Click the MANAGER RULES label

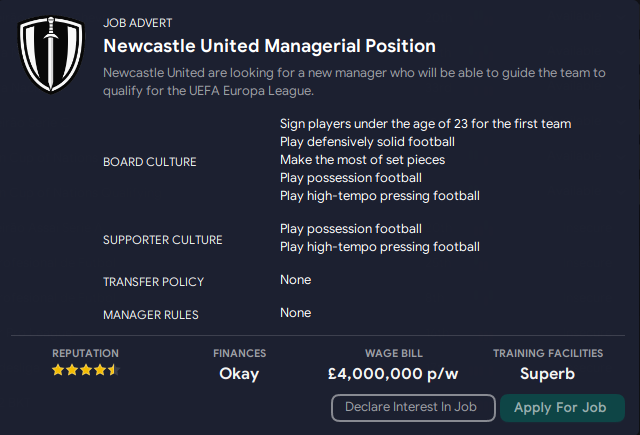151,315
